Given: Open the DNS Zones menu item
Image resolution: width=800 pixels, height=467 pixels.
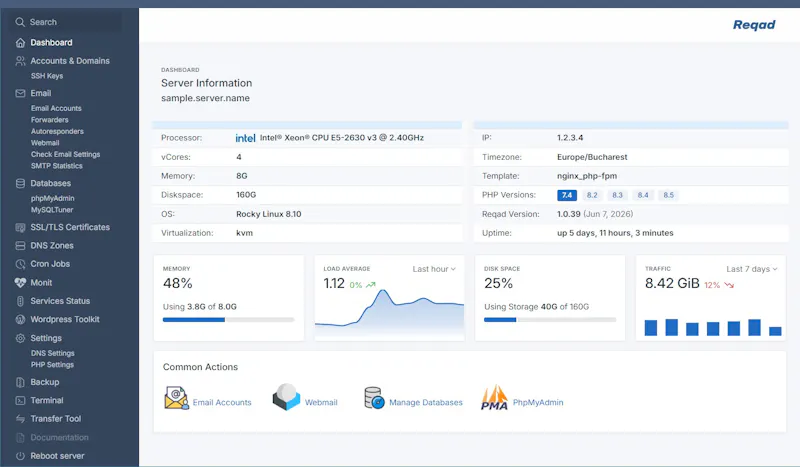Looking at the screenshot, I should tap(52, 245).
